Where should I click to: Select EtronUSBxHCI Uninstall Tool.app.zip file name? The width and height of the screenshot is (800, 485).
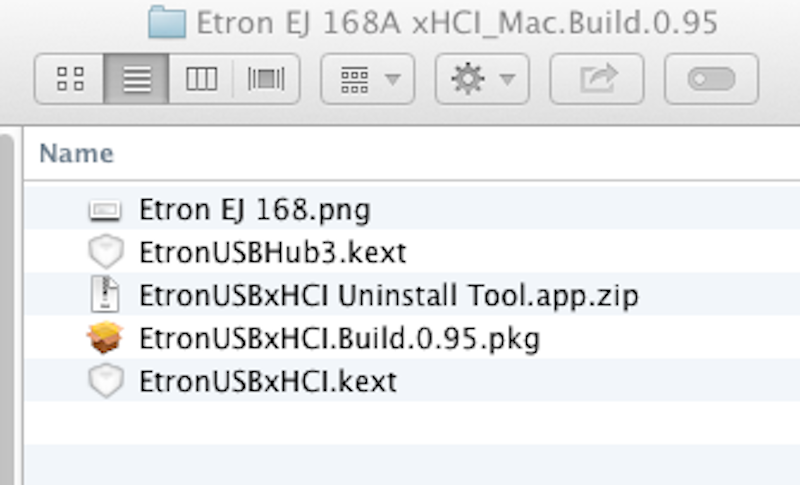(x=388, y=296)
